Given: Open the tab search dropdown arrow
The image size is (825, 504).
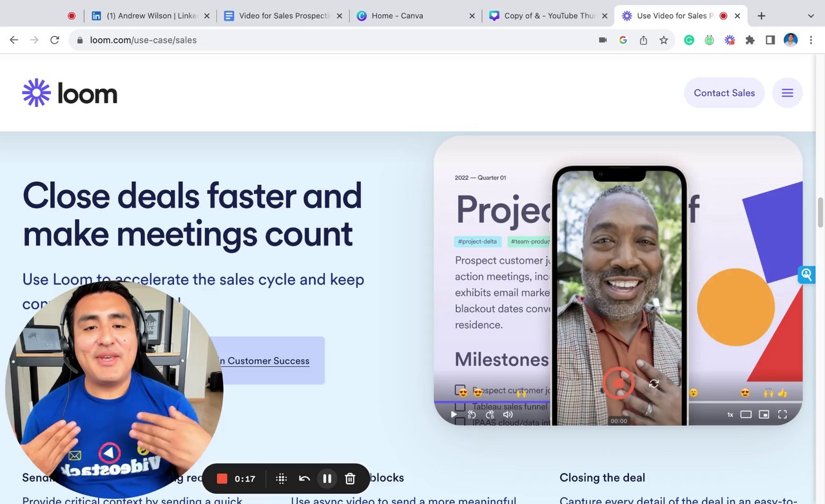Looking at the screenshot, I should point(811,15).
